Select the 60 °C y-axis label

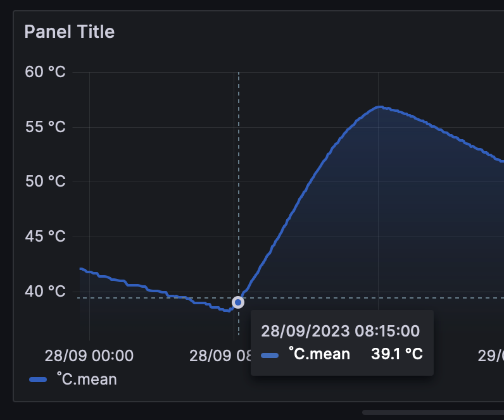[46, 71]
